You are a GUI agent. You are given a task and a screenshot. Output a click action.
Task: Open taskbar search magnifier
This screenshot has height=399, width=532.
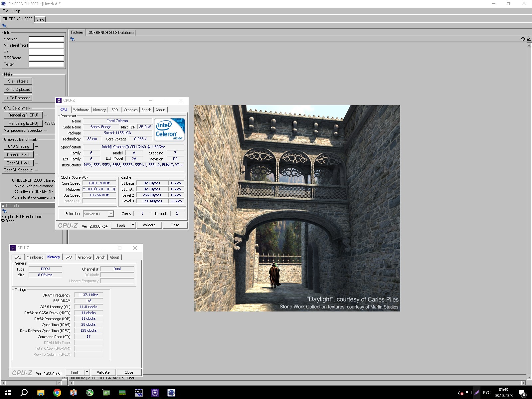tap(24, 393)
